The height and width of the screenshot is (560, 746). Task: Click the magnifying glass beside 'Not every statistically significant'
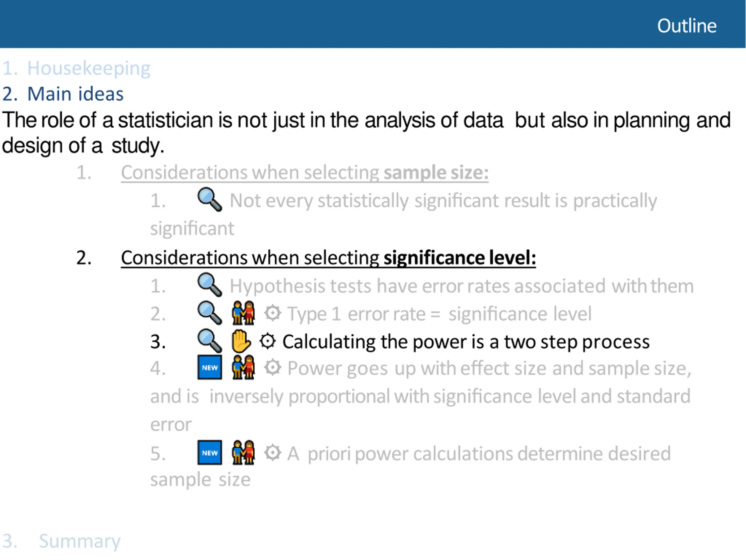[210, 200]
